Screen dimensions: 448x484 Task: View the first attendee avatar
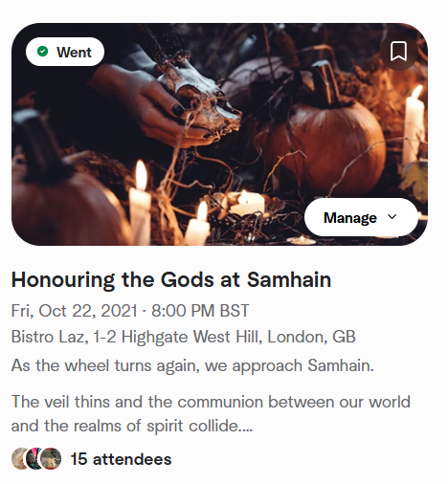click(19, 459)
